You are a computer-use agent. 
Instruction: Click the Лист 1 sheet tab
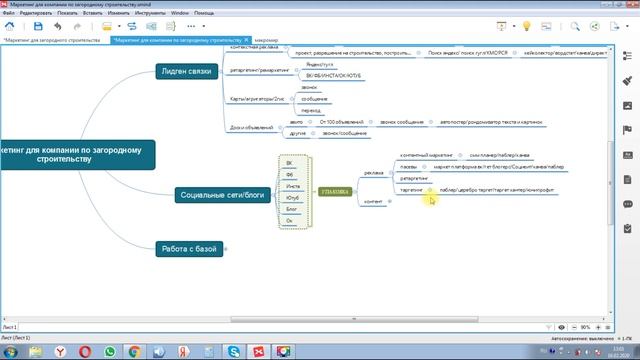pos(9,327)
